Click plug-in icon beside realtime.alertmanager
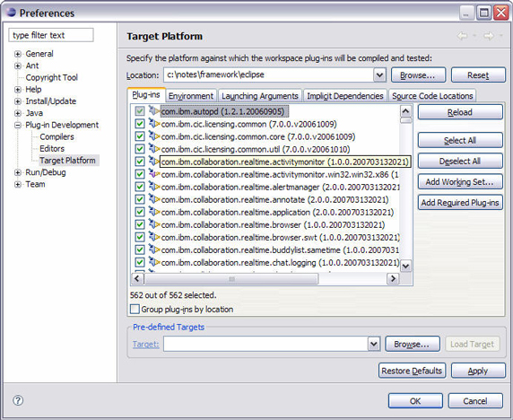 (154, 187)
